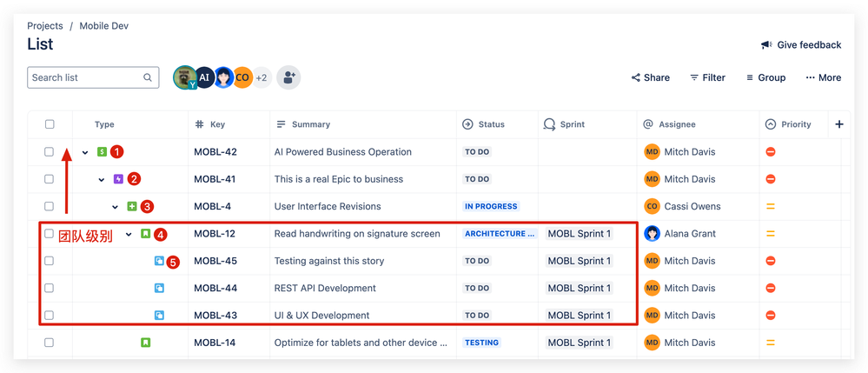Check the box for MOBL-12 row

click(50, 233)
